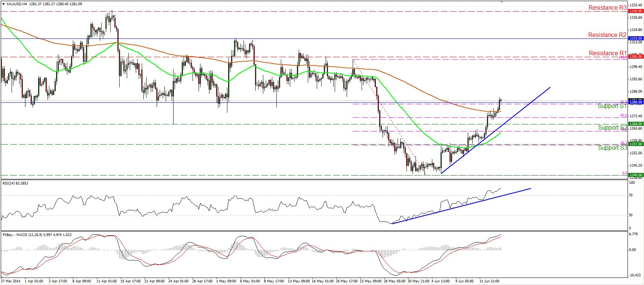644x285 pixels.
Task: Click the RSI(14) 83.2853 indicator label
Action: click(x=15, y=183)
